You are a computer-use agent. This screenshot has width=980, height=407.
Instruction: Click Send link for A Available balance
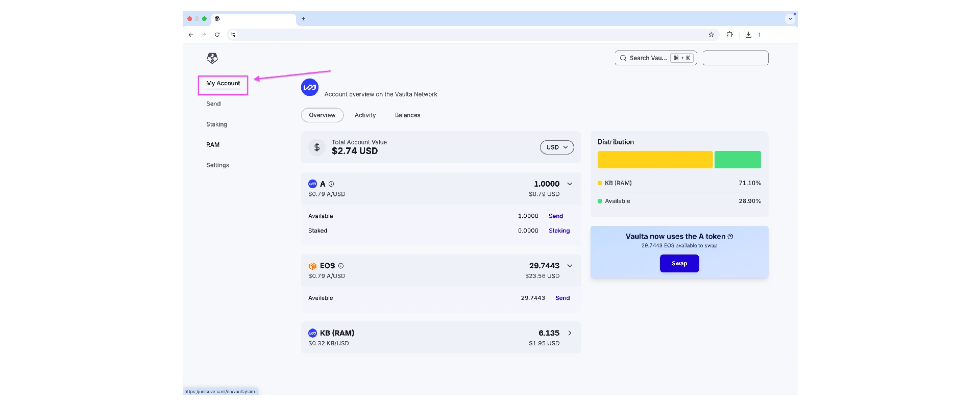556,216
